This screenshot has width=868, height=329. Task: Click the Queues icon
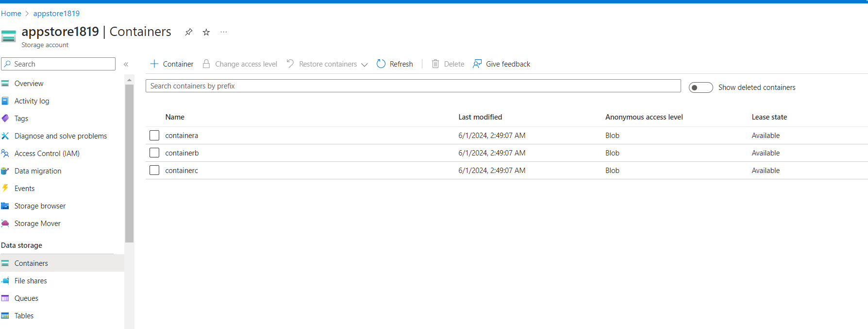coord(5,298)
